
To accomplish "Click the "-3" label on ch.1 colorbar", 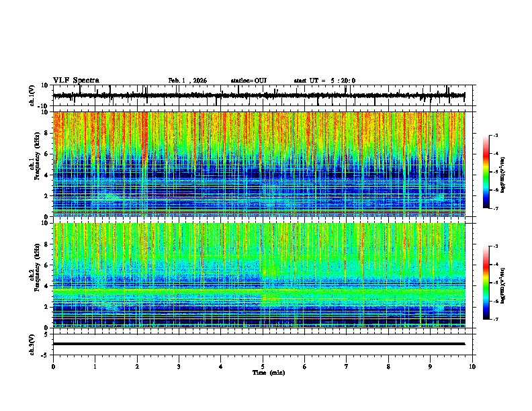I will [x=496, y=135].
